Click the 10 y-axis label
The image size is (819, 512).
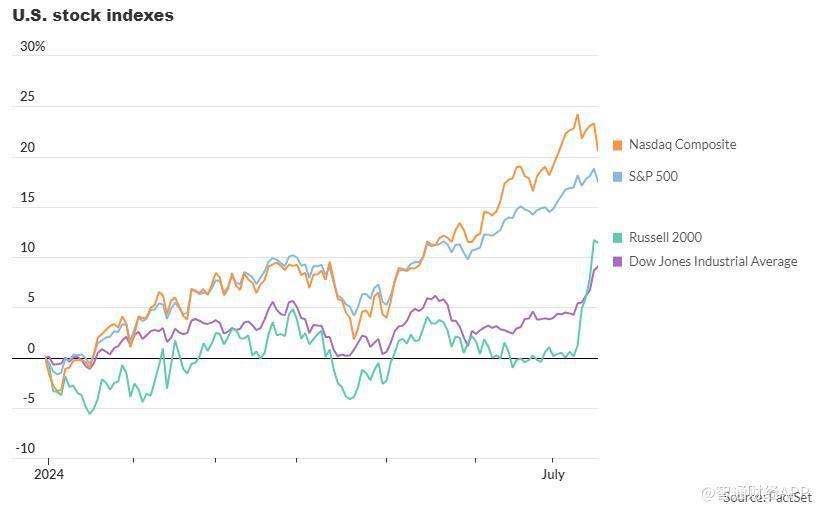point(27,248)
